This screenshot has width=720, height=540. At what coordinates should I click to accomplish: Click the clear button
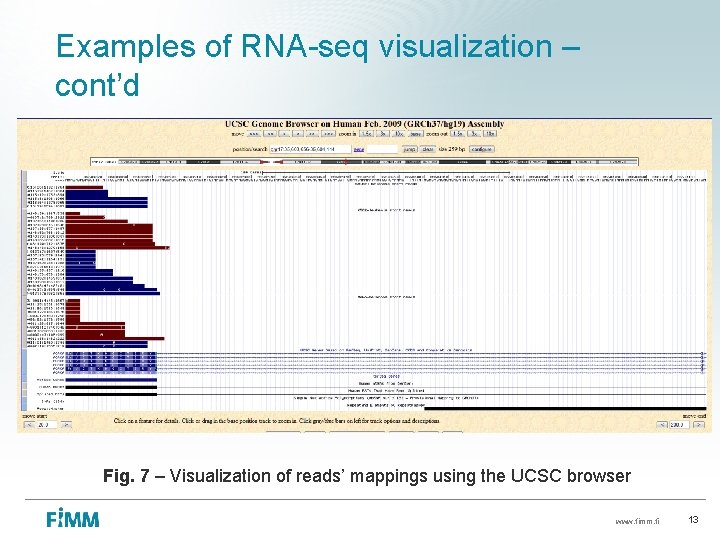(428, 149)
